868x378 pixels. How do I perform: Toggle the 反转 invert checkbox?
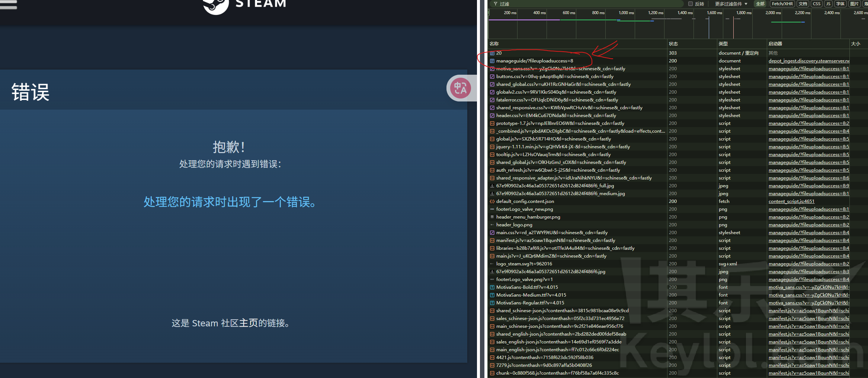(691, 4)
